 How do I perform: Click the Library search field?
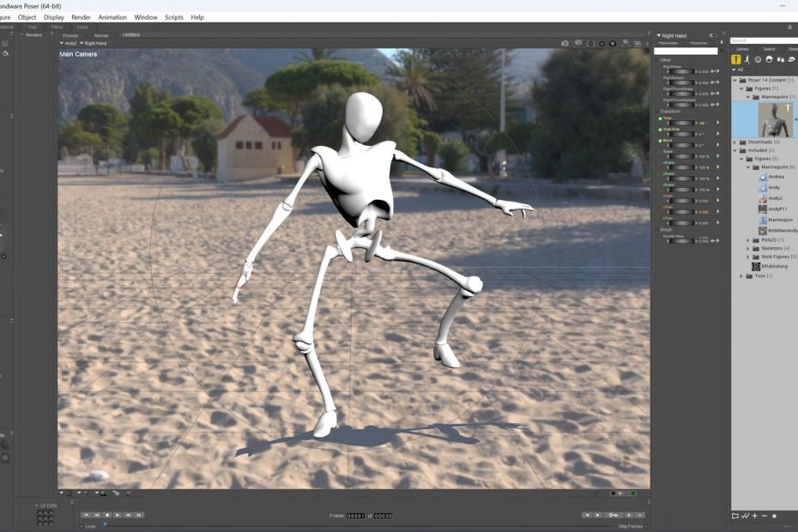click(764, 40)
